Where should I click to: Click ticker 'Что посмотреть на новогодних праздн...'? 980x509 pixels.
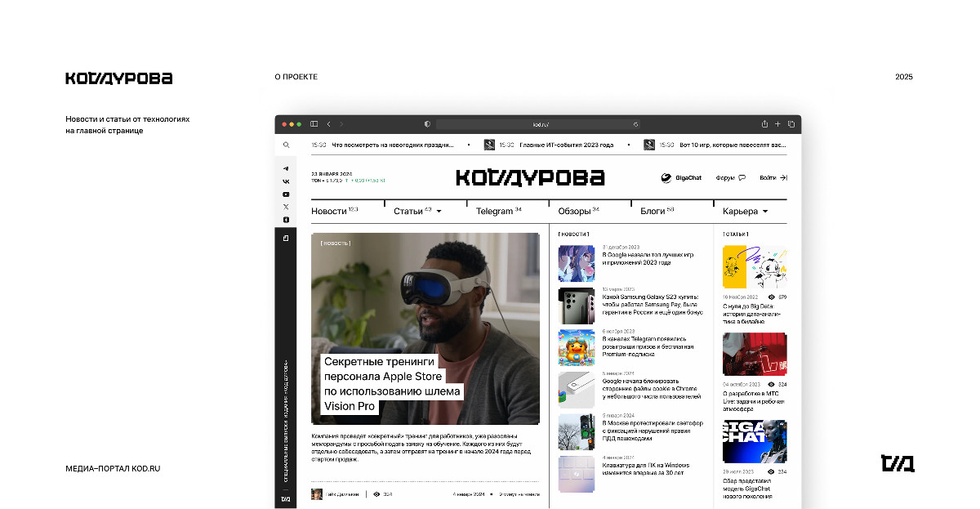[392, 145]
